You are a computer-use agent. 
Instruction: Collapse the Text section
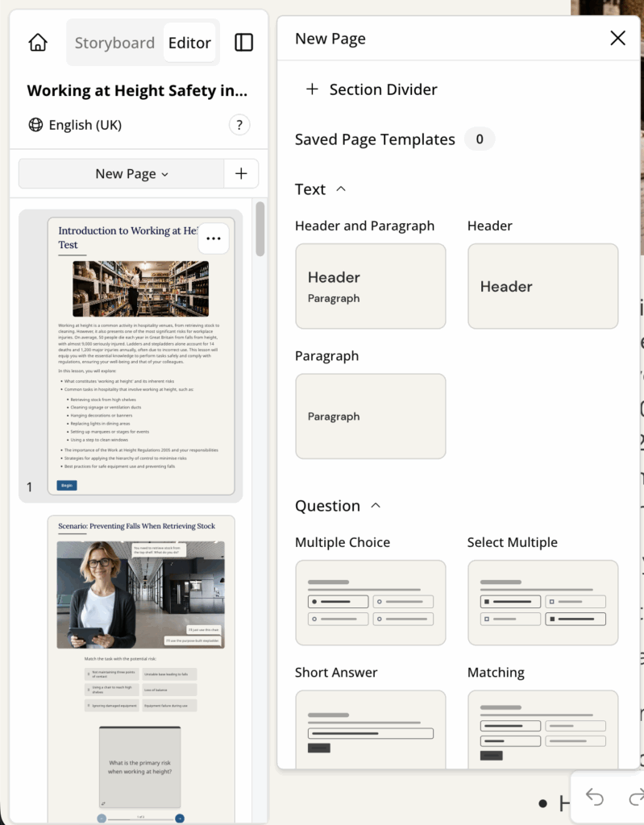coord(340,189)
